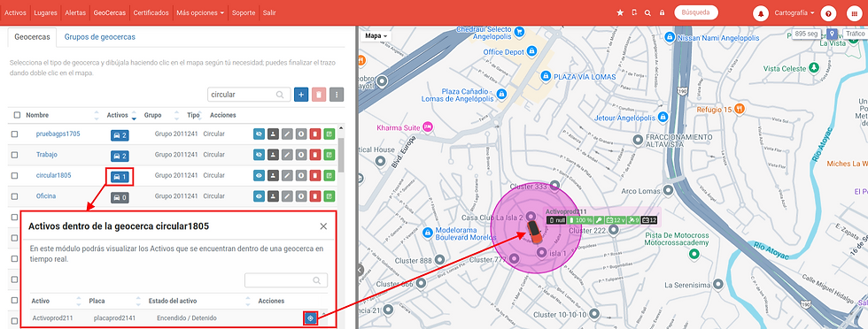Click the car badge showing 1 for circular1805
Image resolution: width=868 pixels, height=329 pixels.
point(120,177)
